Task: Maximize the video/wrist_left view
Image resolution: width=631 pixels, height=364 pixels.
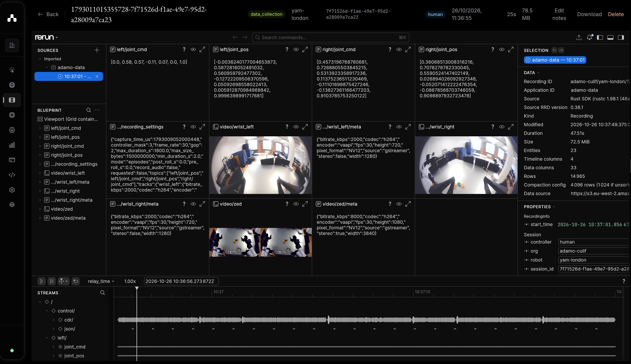Action: tap(305, 127)
